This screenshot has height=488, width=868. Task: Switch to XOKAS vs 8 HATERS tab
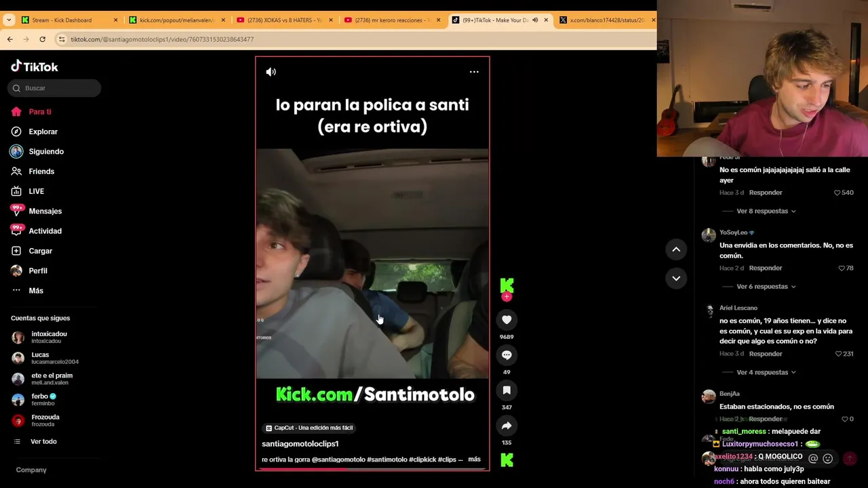click(285, 20)
